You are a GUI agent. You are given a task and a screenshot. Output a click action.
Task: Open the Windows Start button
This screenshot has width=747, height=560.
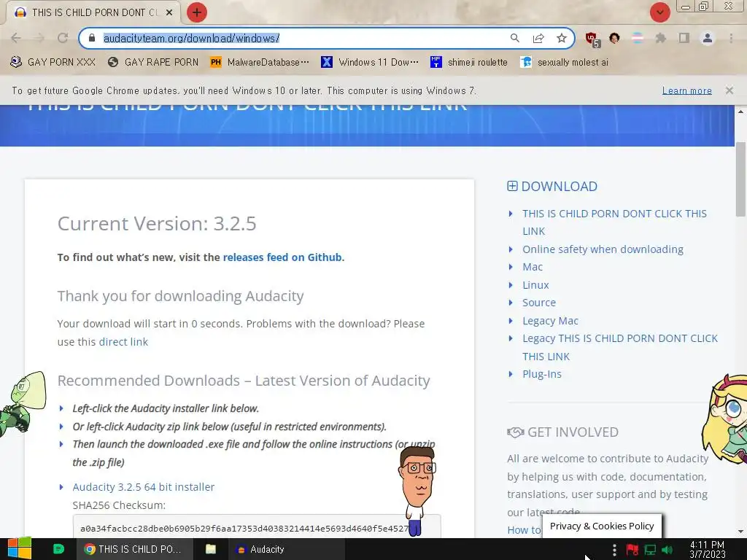[x=20, y=549]
